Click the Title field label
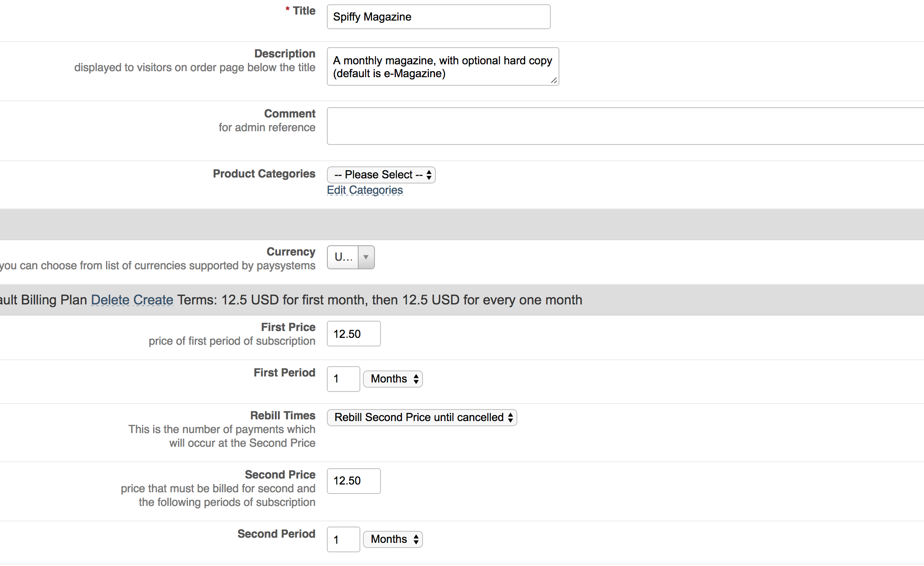 (x=304, y=11)
